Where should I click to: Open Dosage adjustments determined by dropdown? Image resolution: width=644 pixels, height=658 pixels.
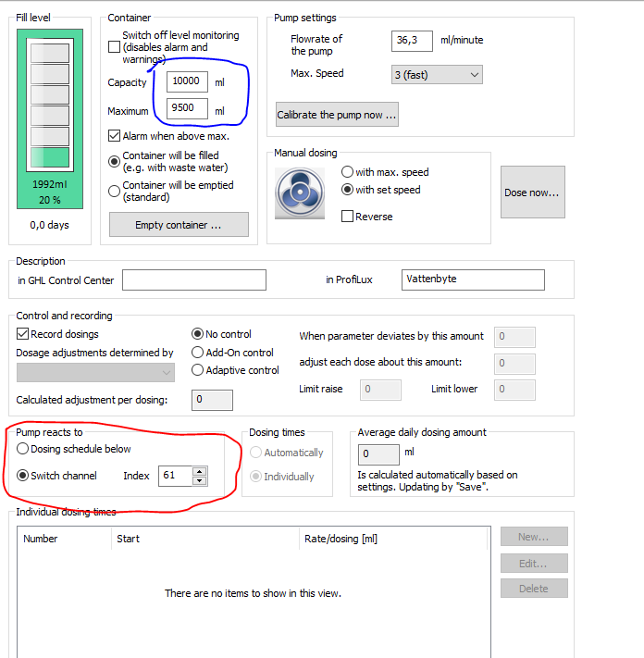(95, 372)
